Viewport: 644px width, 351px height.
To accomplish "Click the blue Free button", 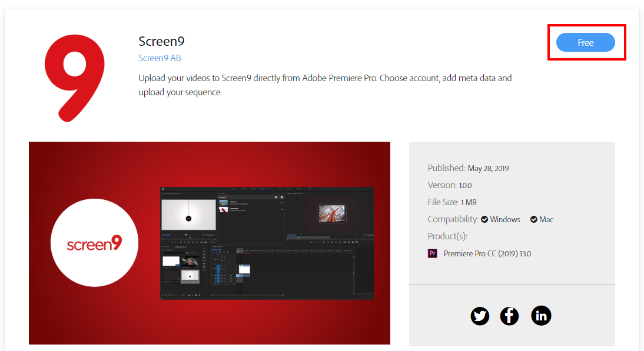I will click(585, 43).
